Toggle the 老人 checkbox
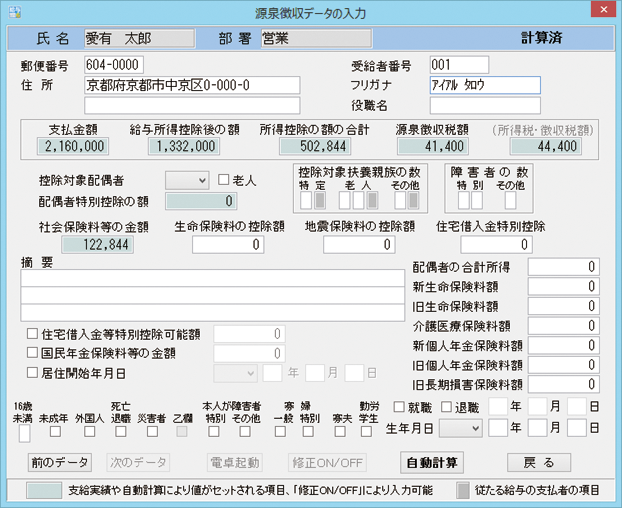Image resolution: width=622 pixels, height=508 pixels. click(224, 180)
